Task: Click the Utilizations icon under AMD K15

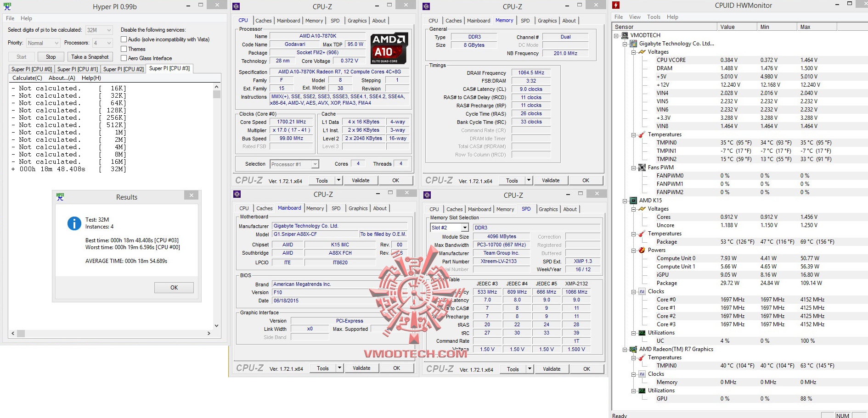Action: coord(642,333)
